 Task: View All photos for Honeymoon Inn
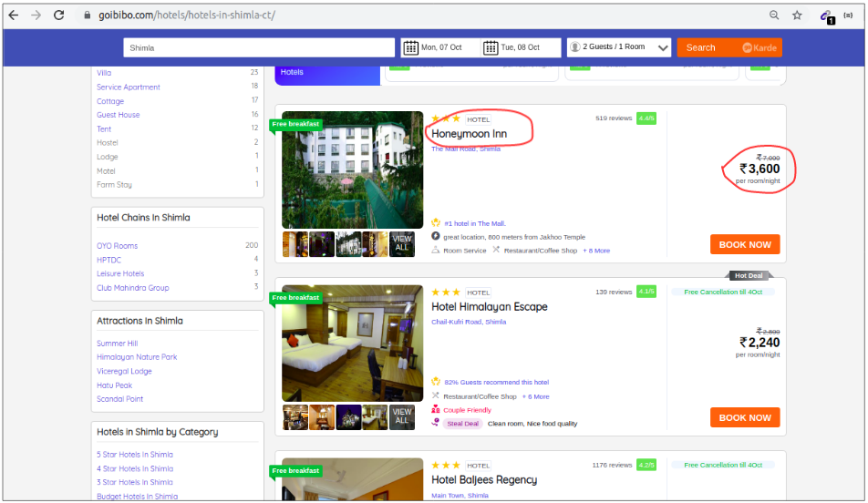click(x=402, y=244)
